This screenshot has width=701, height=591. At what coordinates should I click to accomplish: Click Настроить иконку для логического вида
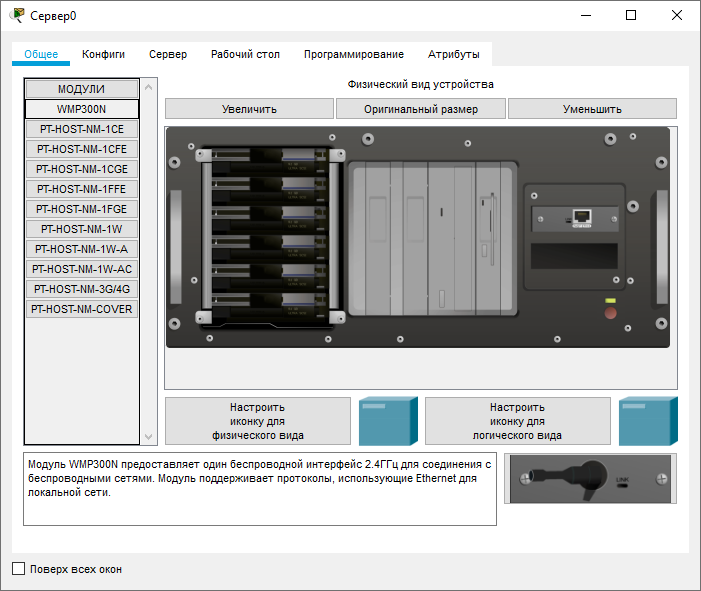[x=518, y=421]
